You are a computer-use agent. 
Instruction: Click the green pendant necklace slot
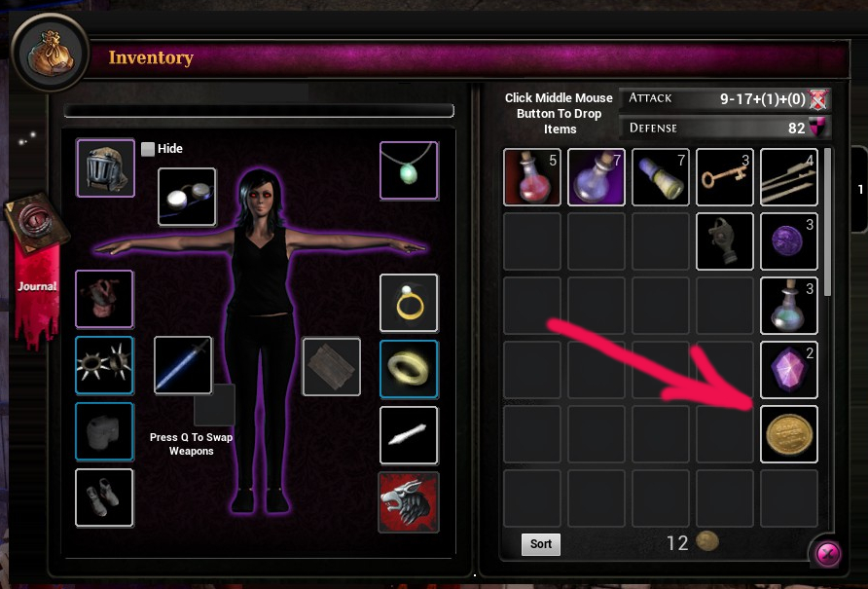point(409,170)
